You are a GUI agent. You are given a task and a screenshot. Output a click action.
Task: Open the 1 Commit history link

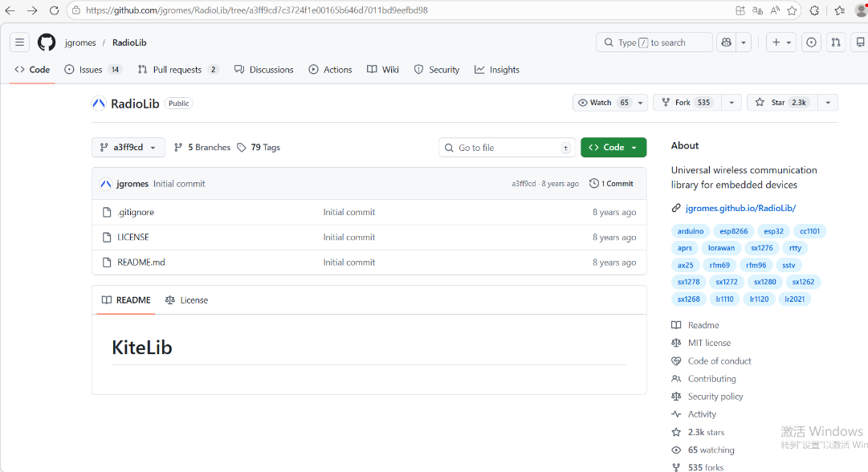click(611, 184)
